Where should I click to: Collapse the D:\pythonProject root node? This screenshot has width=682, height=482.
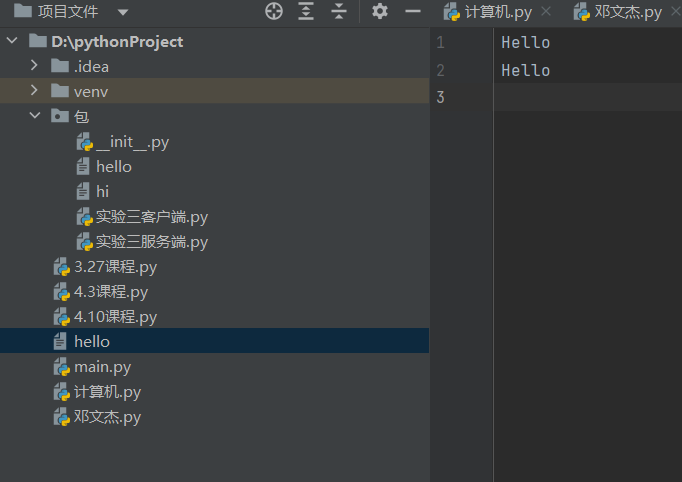[x=13, y=42]
